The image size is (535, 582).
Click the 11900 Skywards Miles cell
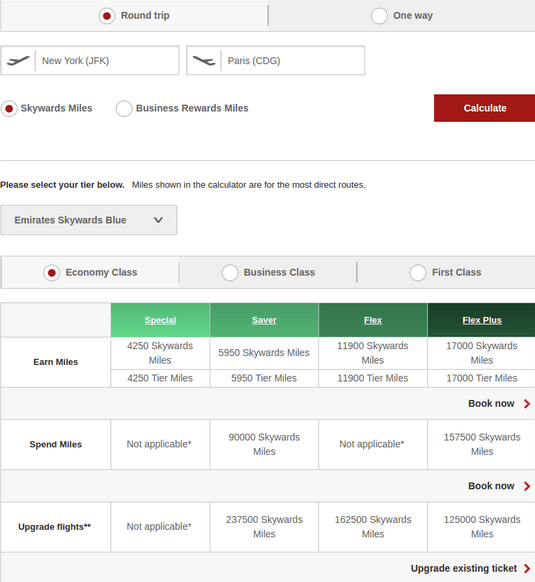(373, 353)
